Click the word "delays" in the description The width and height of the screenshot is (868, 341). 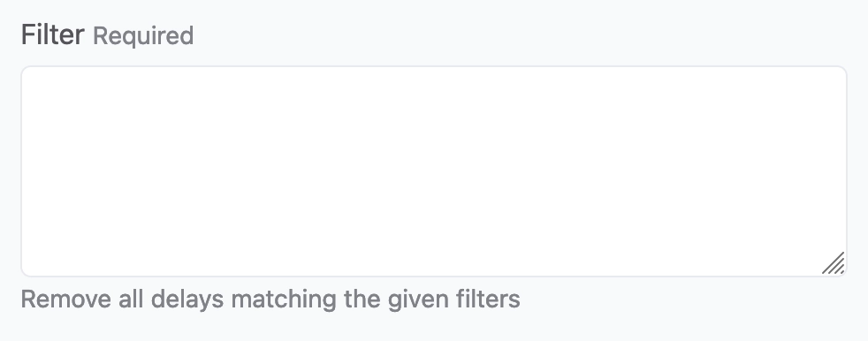pyautogui.click(x=187, y=300)
